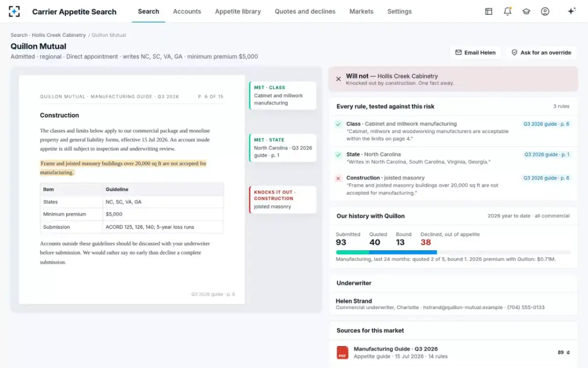The image size is (588, 368).
Task: Open the Construction rule's 'Q3 2026 guide · p. 6' link
Action: click(x=546, y=178)
